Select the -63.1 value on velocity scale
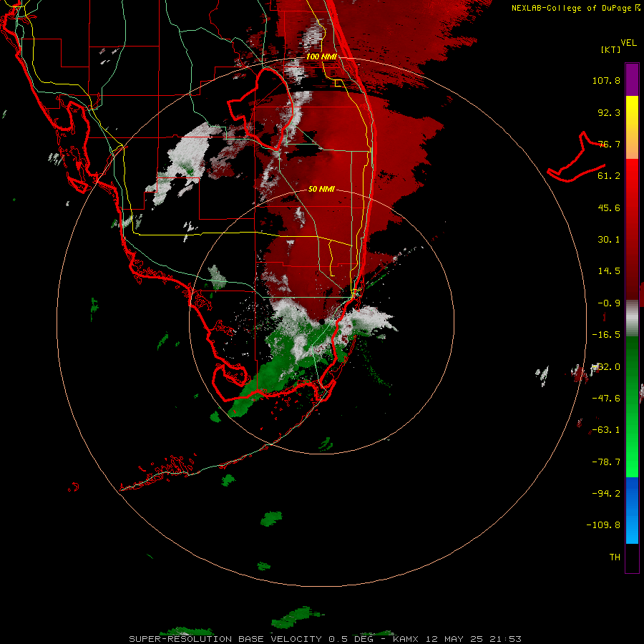 pos(606,430)
